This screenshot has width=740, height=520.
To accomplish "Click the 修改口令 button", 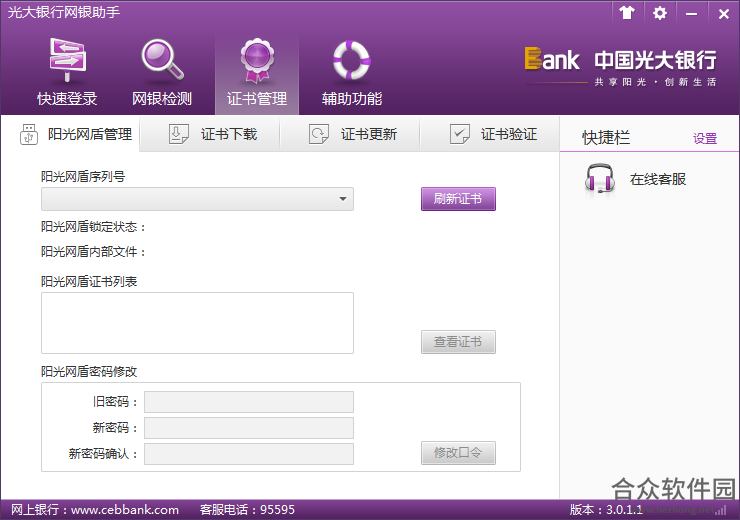I will pos(458,453).
